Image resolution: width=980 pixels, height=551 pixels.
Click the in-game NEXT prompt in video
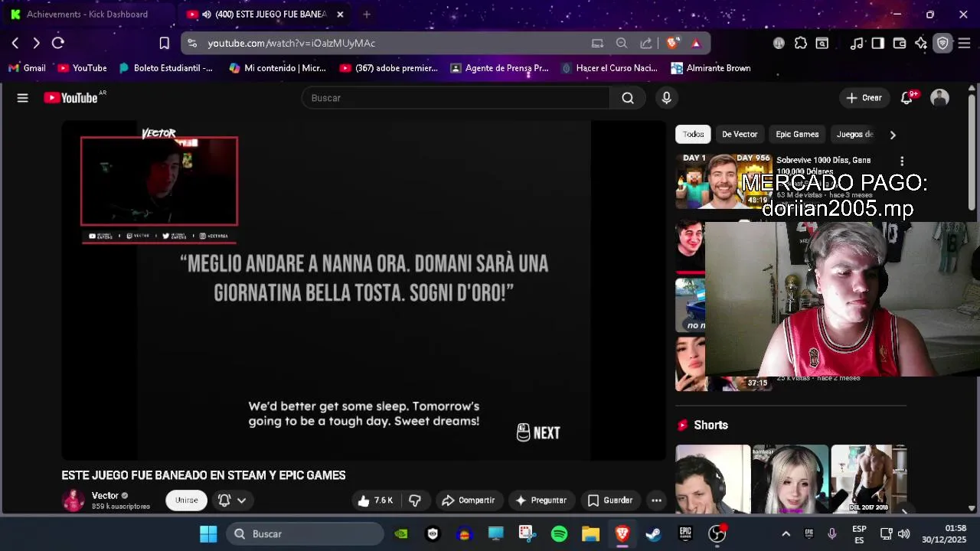(538, 433)
